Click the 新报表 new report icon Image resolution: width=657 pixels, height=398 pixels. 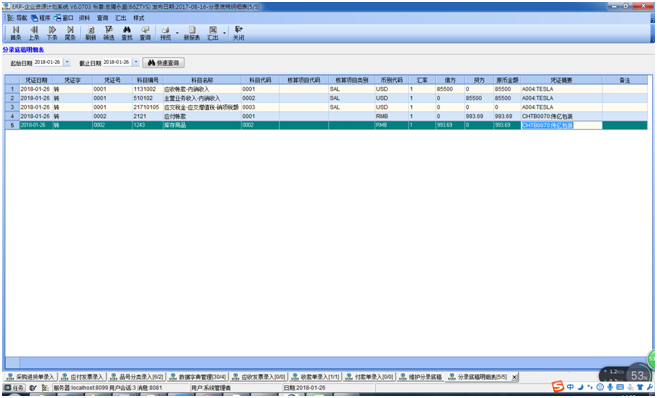click(192, 33)
